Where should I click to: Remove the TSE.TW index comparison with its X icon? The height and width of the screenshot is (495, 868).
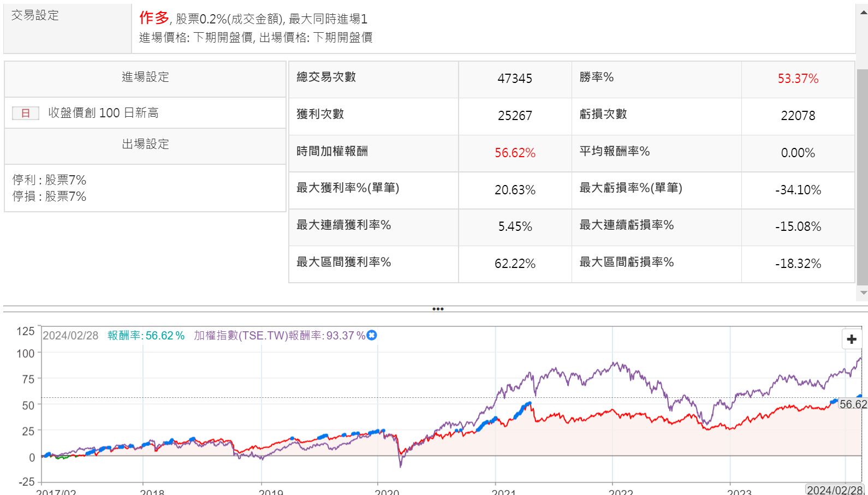pos(372,335)
